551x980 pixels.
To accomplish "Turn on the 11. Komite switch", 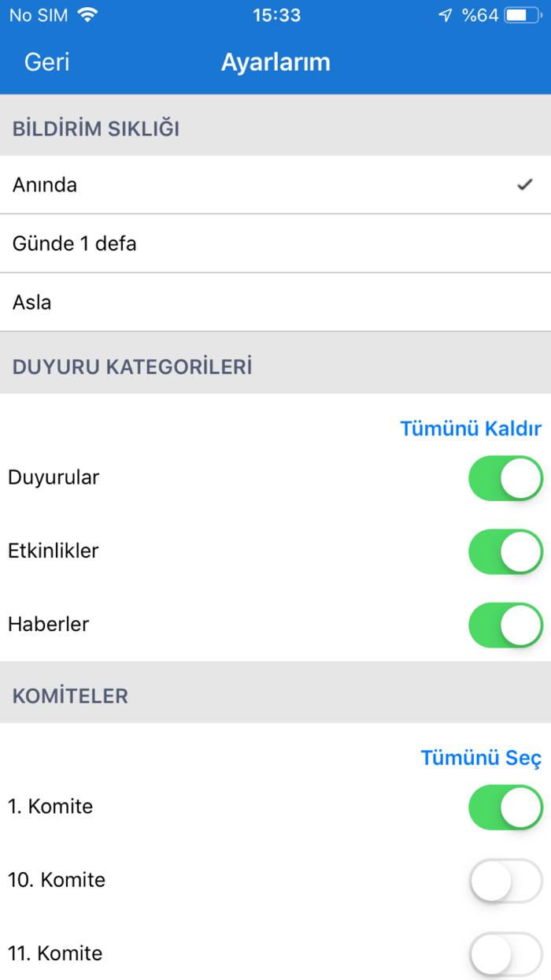I will point(505,953).
